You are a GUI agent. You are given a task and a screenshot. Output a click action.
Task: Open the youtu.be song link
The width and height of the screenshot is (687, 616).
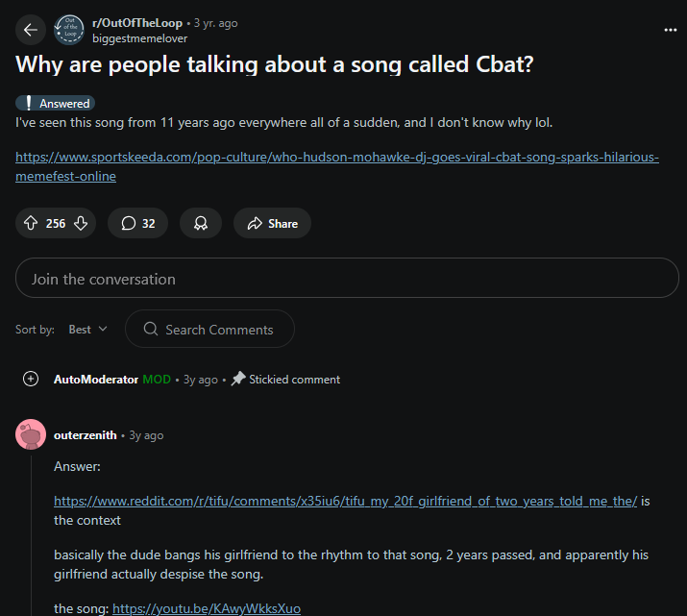click(x=207, y=608)
